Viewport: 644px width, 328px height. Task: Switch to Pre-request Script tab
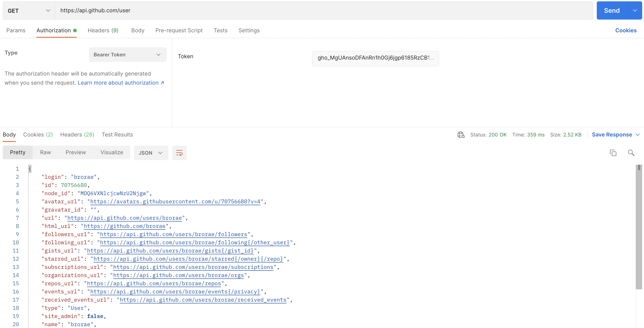pyautogui.click(x=179, y=30)
